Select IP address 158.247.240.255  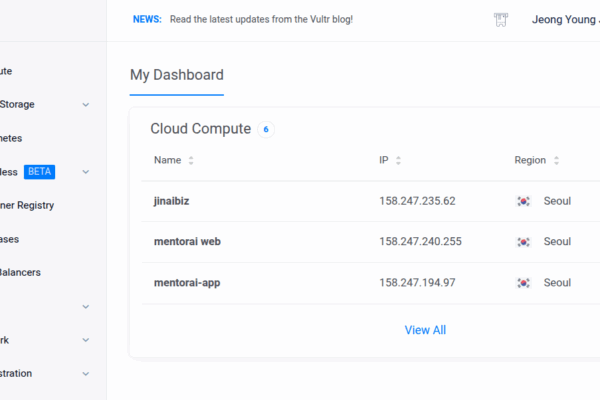tap(420, 242)
